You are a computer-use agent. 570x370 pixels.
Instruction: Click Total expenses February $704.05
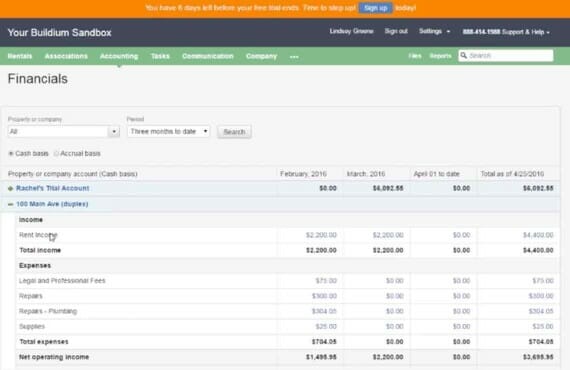click(324, 342)
